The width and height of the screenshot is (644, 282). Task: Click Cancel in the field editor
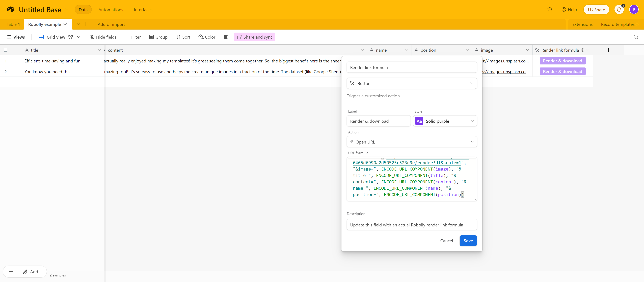pos(446,241)
